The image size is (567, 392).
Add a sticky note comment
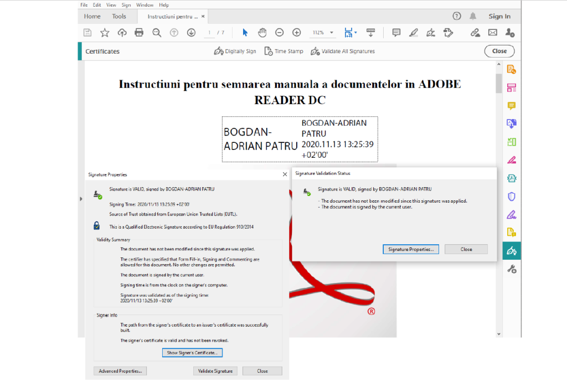[396, 32]
